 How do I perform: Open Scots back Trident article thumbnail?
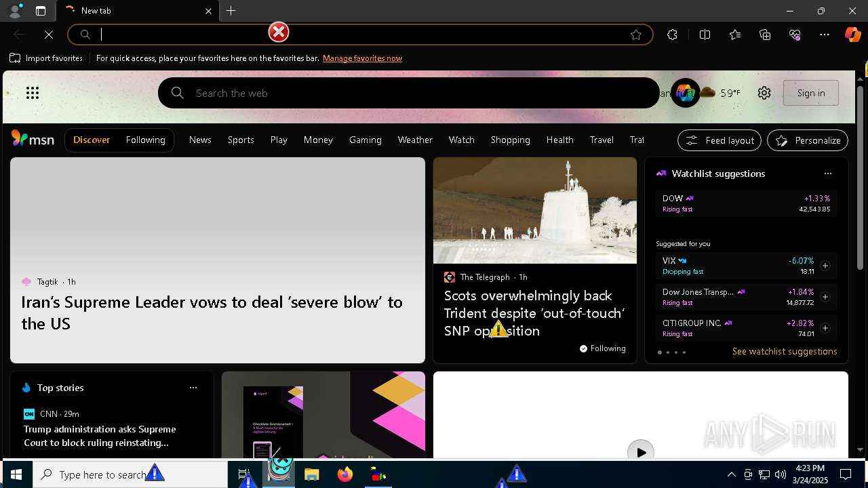535,210
